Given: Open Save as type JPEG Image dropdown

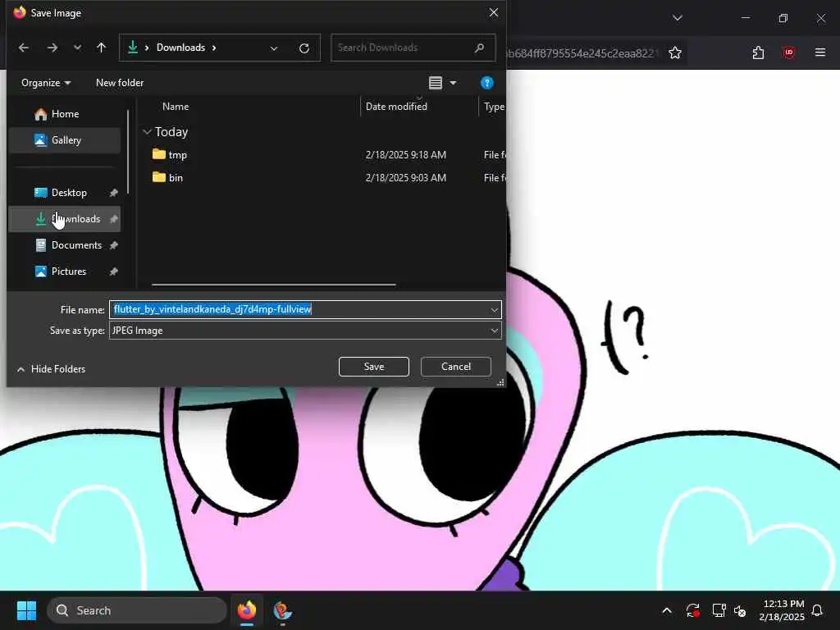Looking at the screenshot, I should tap(305, 331).
